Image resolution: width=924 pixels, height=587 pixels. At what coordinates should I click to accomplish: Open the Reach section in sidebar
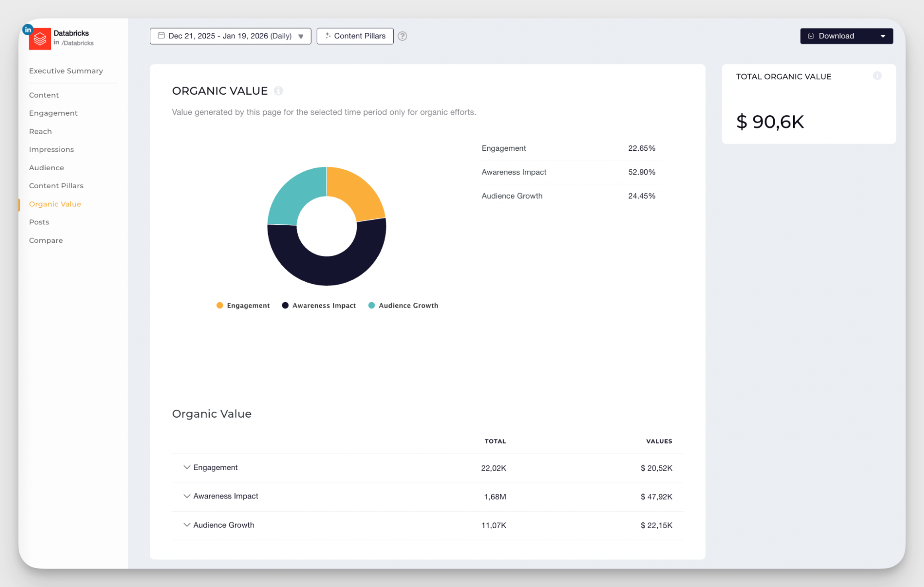(x=40, y=131)
